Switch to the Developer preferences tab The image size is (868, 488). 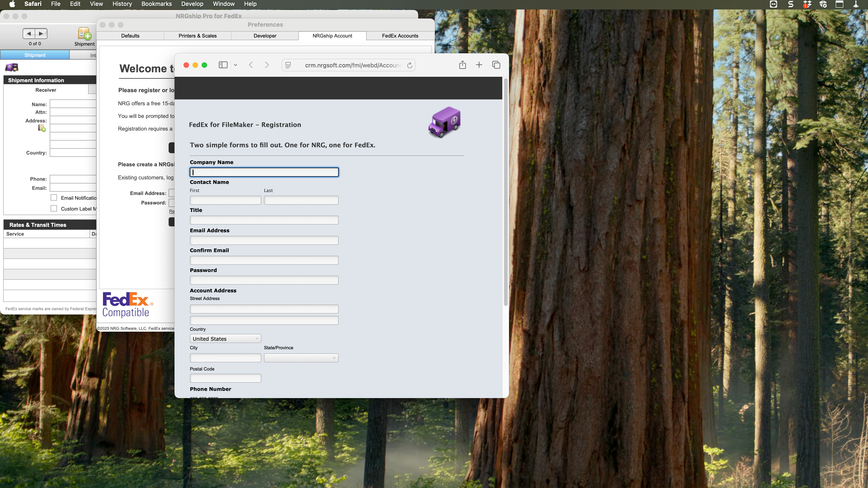[x=265, y=36]
